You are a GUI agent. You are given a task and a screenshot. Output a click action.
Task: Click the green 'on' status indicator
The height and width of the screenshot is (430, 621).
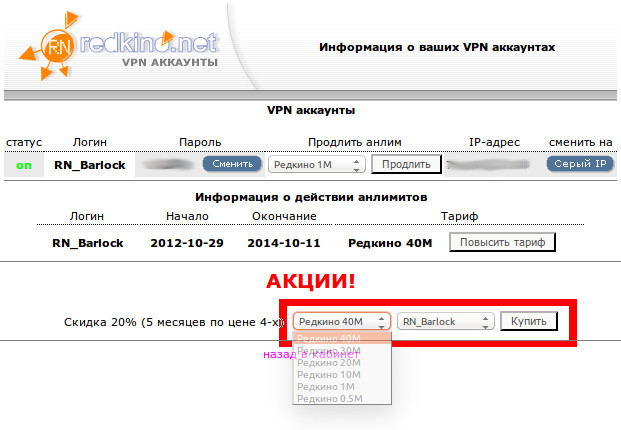click(22, 164)
